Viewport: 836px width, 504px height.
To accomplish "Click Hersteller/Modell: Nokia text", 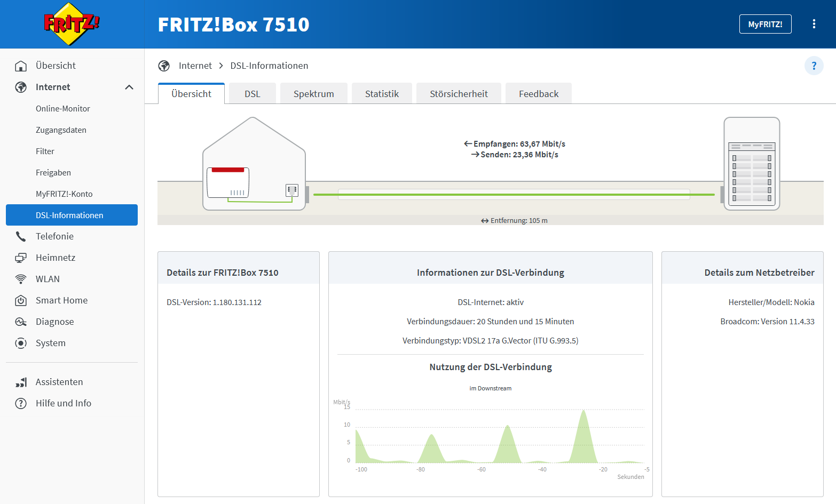I will 771,302.
